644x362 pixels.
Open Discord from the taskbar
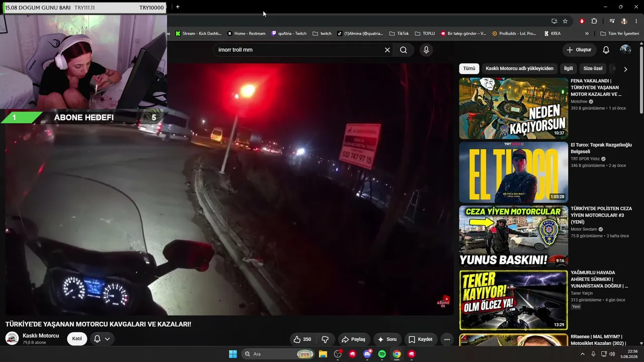367,354
